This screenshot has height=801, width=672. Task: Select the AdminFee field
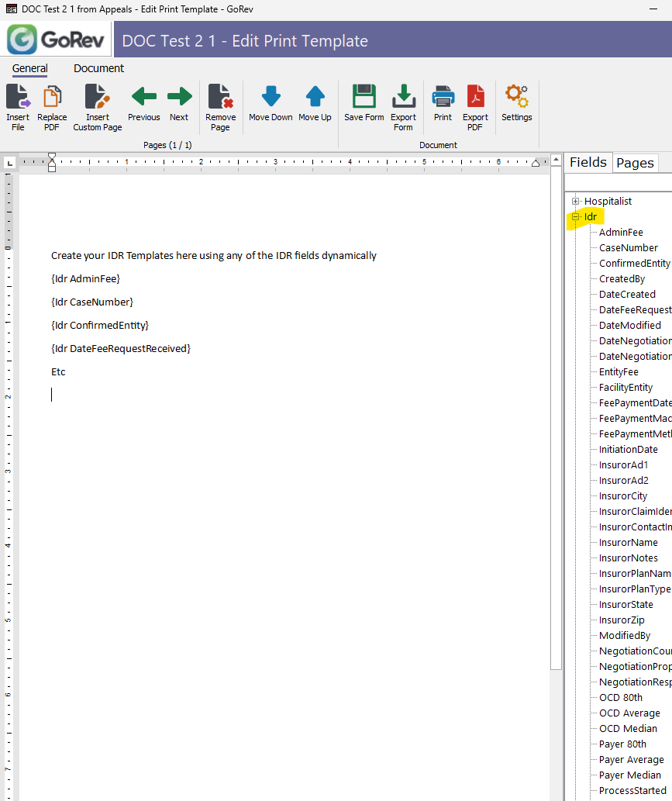(x=621, y=233)
